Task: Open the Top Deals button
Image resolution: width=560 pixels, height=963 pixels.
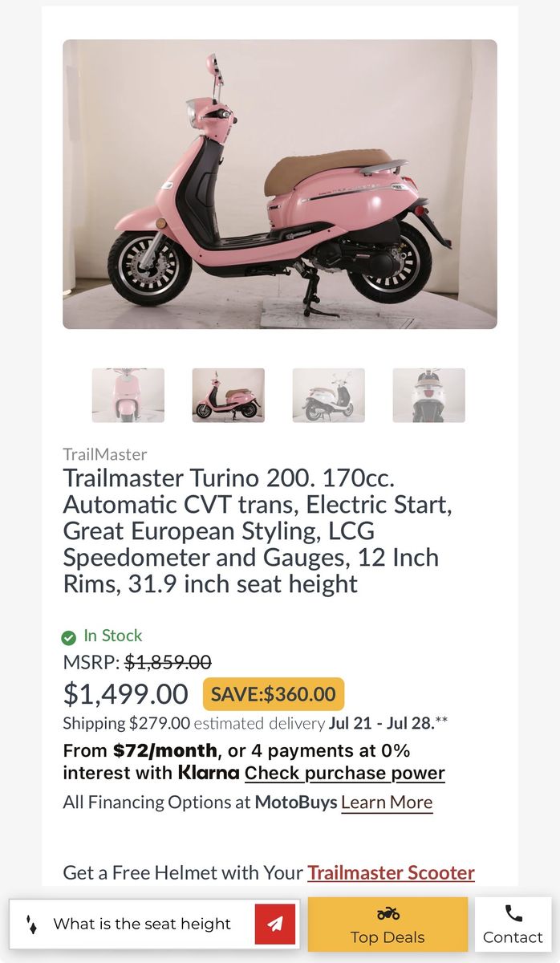Action: [x=388, y=924]
